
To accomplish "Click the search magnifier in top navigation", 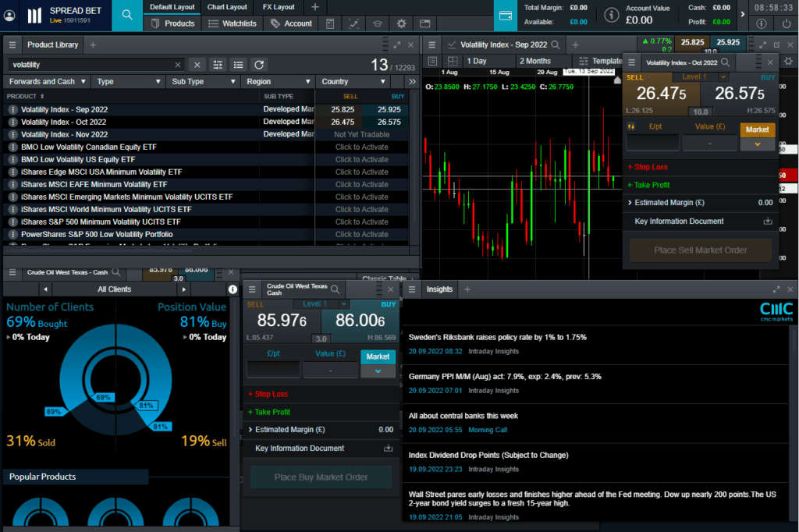I will pos(126,15).
